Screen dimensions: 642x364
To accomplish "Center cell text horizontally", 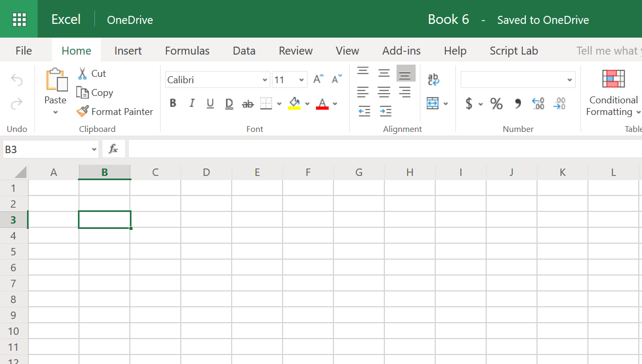I will tap(384, 92).
